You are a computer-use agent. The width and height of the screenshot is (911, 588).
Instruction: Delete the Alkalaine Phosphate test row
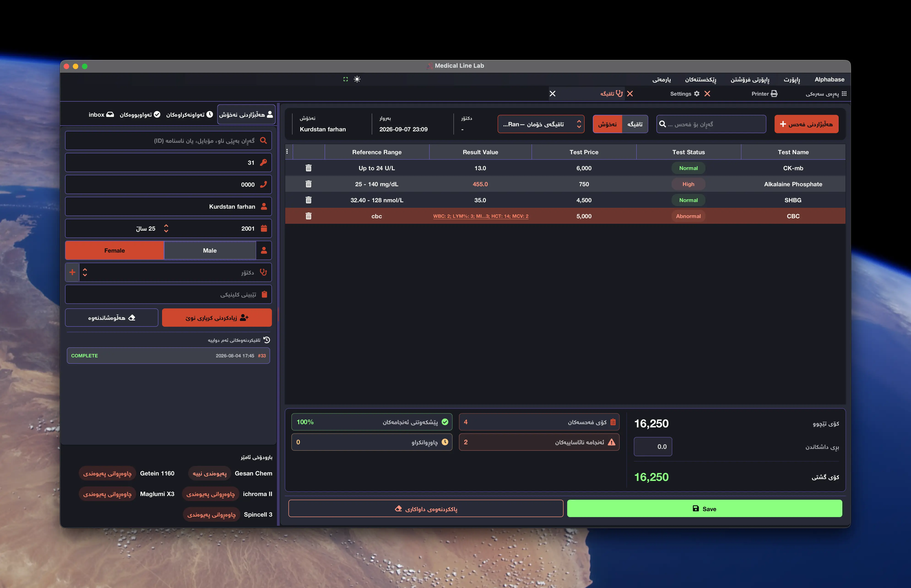click(309, 184)
